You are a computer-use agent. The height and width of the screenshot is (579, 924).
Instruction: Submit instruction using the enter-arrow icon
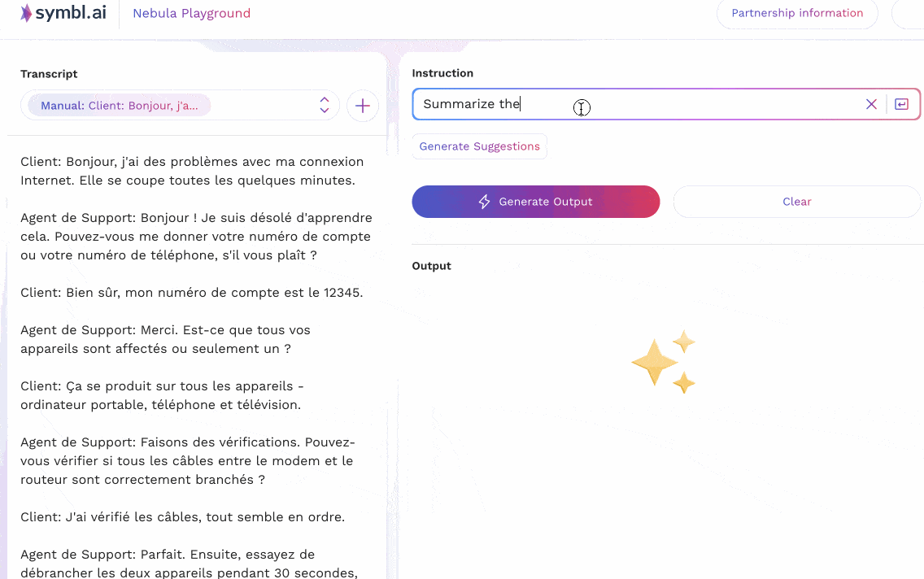901,104
